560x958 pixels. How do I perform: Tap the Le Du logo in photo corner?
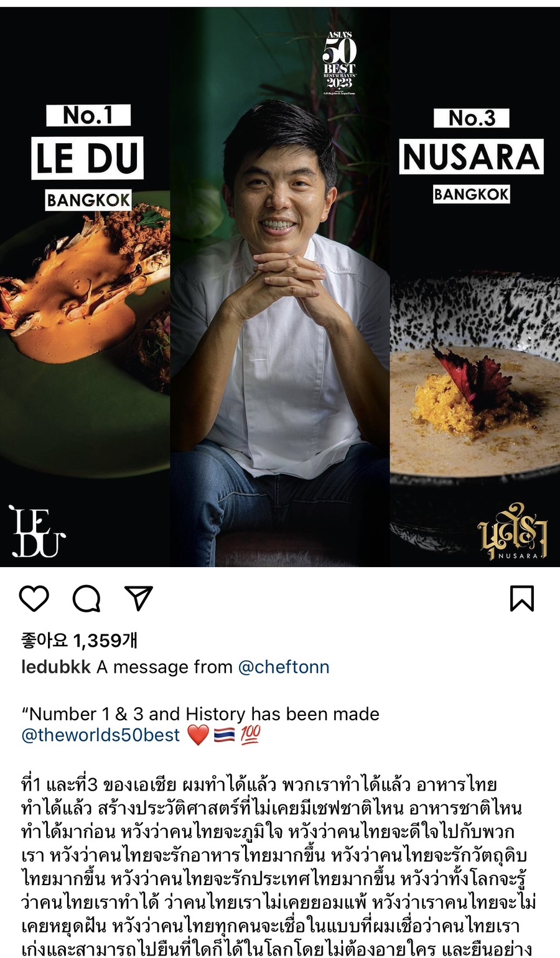tap(35, 531)
